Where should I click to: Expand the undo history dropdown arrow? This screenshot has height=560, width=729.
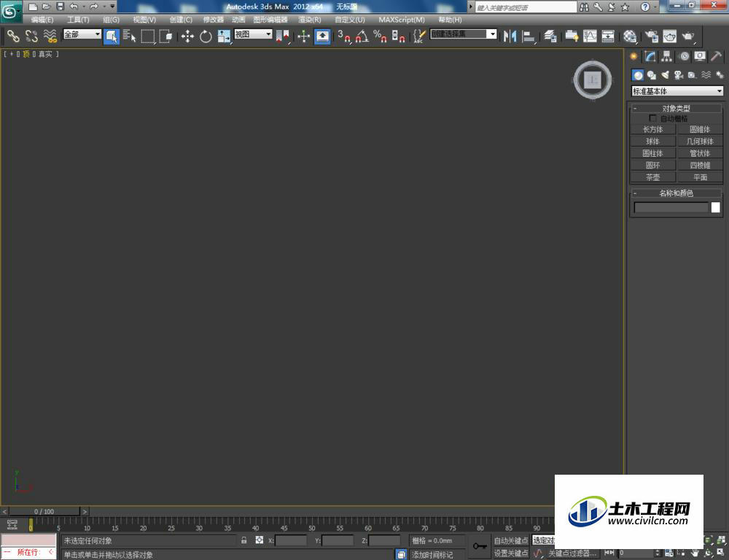coord(84,7)
